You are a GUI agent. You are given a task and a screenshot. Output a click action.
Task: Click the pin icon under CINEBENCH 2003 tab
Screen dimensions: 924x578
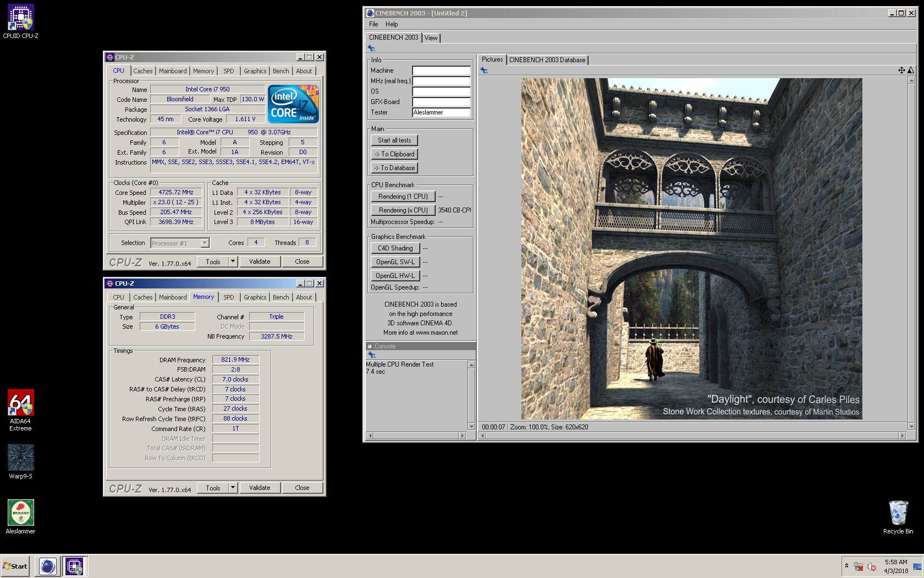(371, 48)
